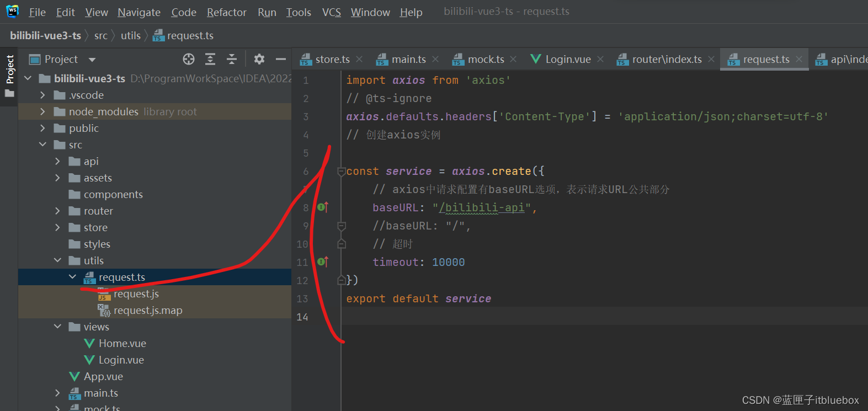The height and width of the screenshot is (411, 868).
Task: Close the router\index.ts editor tab
Action: [711, 59]
